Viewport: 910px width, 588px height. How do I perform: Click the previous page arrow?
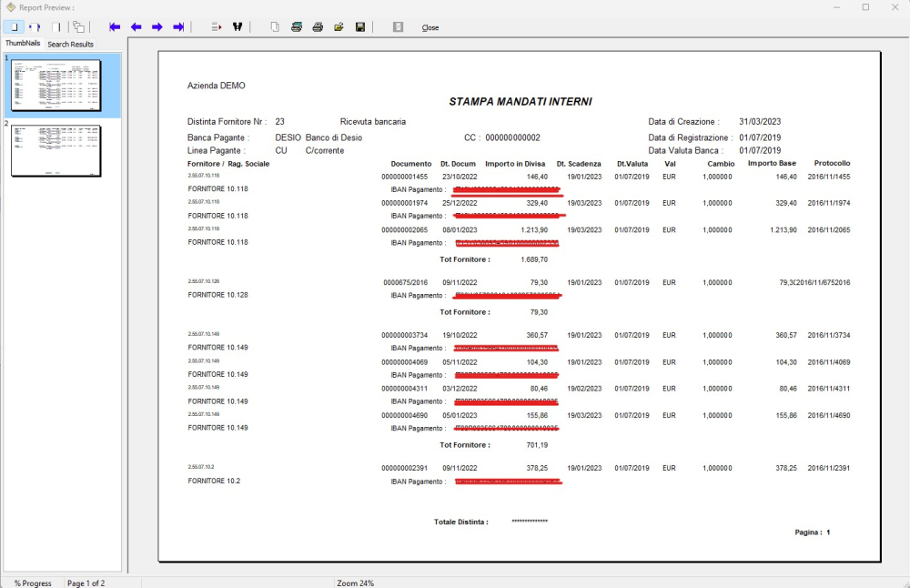[136, 27]
